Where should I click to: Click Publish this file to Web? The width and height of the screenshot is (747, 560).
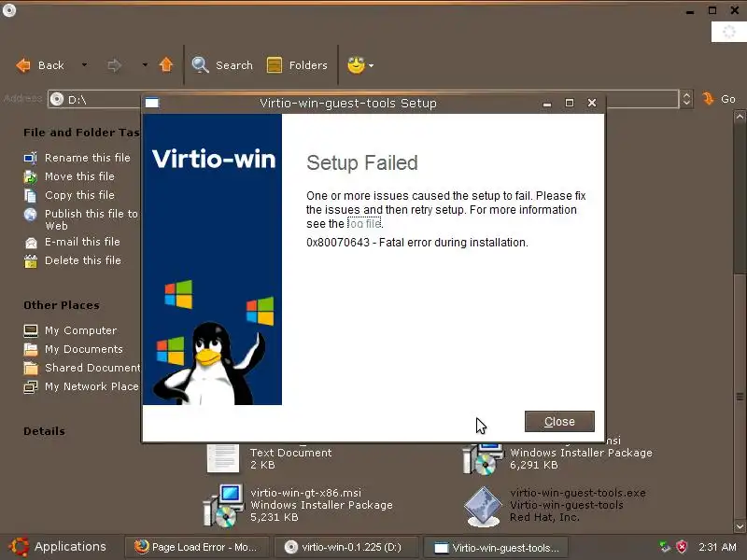pyautogui.click(x=91, y=219)
